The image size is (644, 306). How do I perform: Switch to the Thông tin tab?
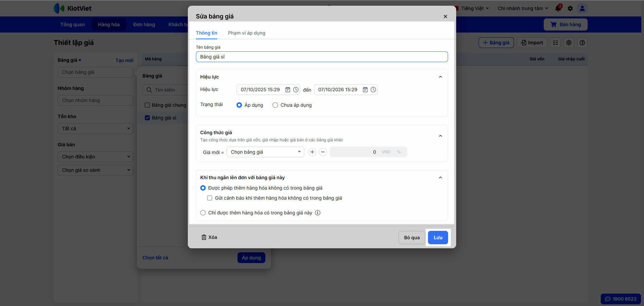pyautogui.click(x=207, y=33)
